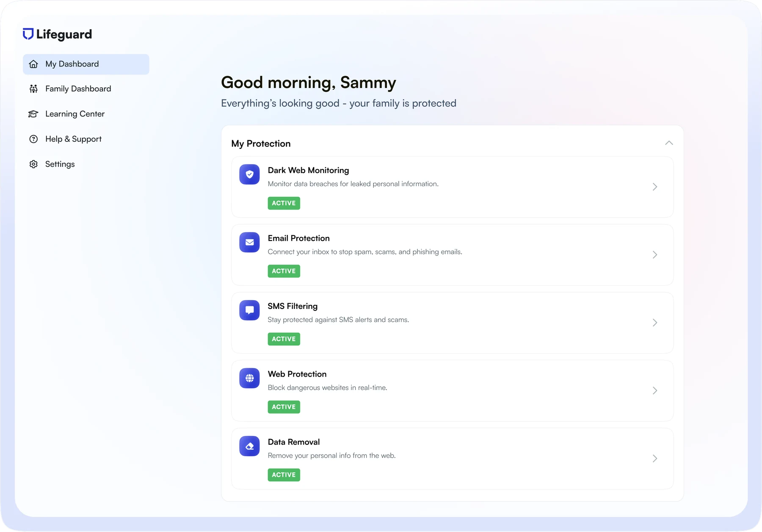Viewport: 762px width, 532px height.
Task: Click the Good morning, Sammy greeting
Action: click(309, 83)
